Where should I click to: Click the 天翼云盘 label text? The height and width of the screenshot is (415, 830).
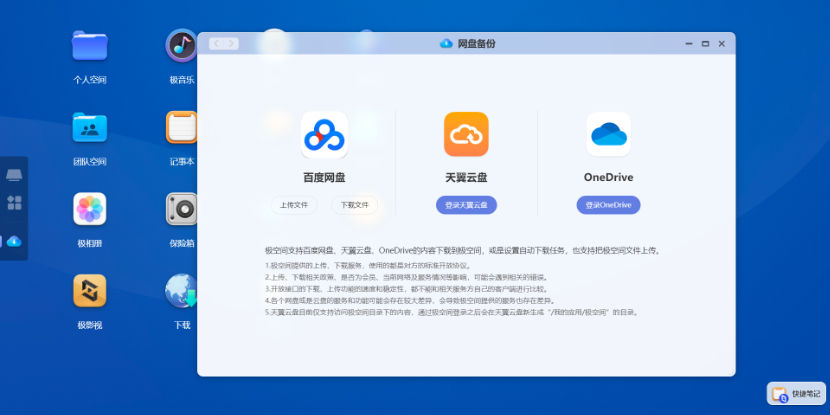466,177
